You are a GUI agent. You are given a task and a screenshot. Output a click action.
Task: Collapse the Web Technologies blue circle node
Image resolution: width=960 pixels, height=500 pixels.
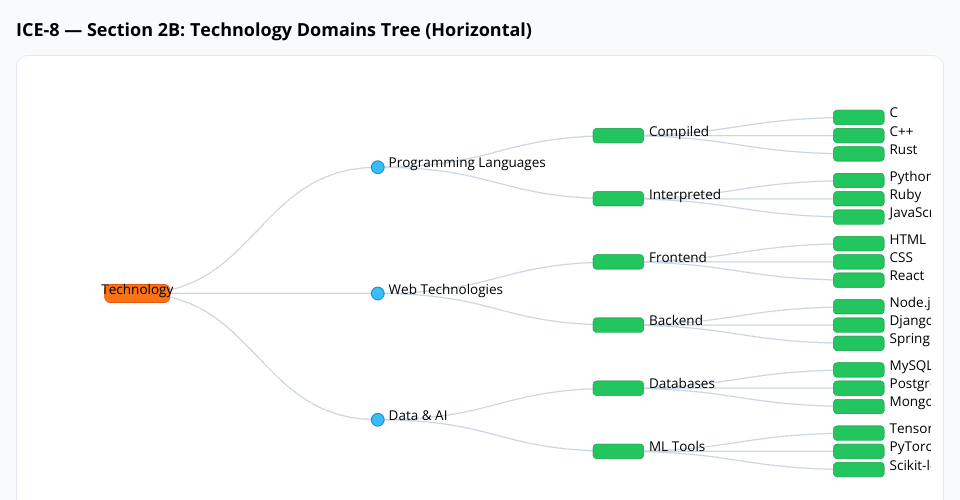pyautogui.click(x=377, y=293)
